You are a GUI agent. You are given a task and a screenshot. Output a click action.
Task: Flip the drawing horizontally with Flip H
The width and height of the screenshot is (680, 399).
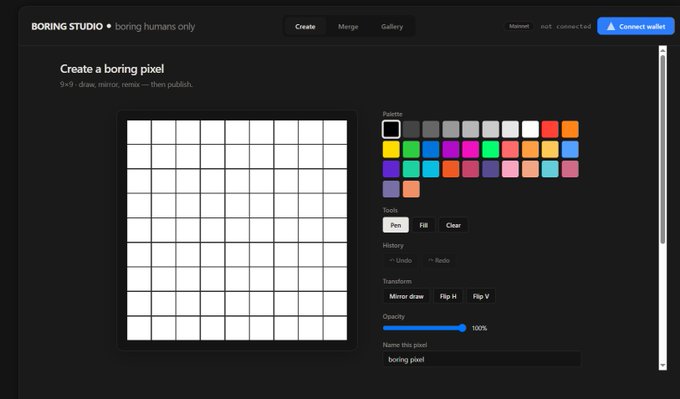[x=448, y=296]
